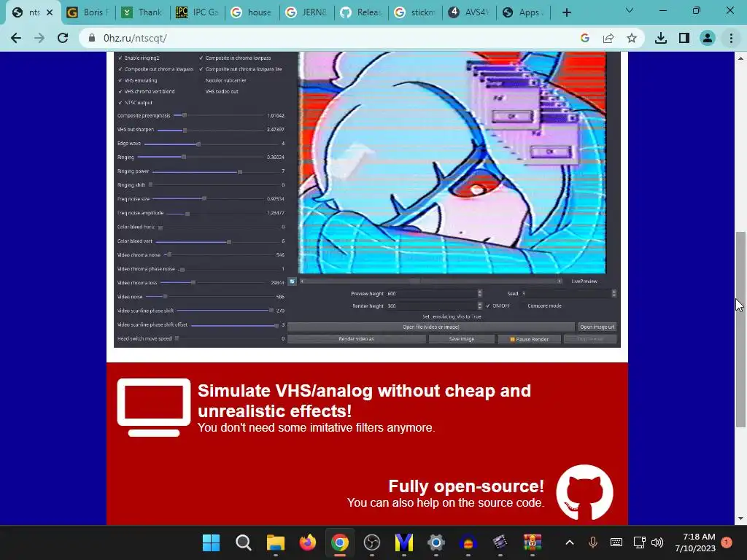Adjust the VHS out sharpen slider

[x=185, y=130]
